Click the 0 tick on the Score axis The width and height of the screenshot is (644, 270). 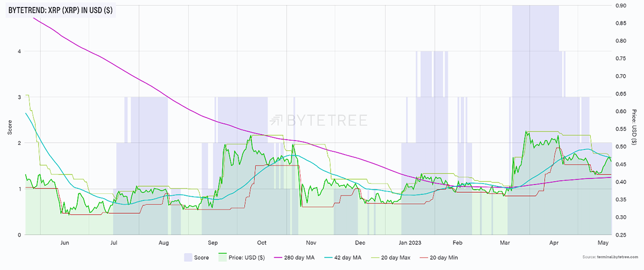19,235
